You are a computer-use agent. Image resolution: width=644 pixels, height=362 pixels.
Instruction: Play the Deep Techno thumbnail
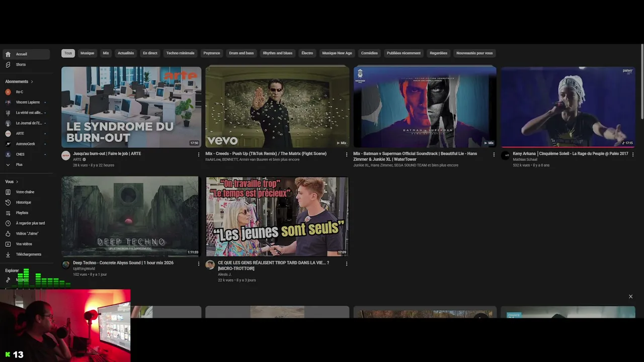point(130,216)
